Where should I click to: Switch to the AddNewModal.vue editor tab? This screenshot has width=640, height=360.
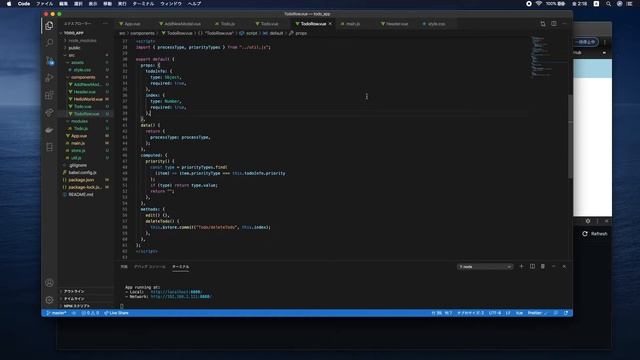(182, 24)
